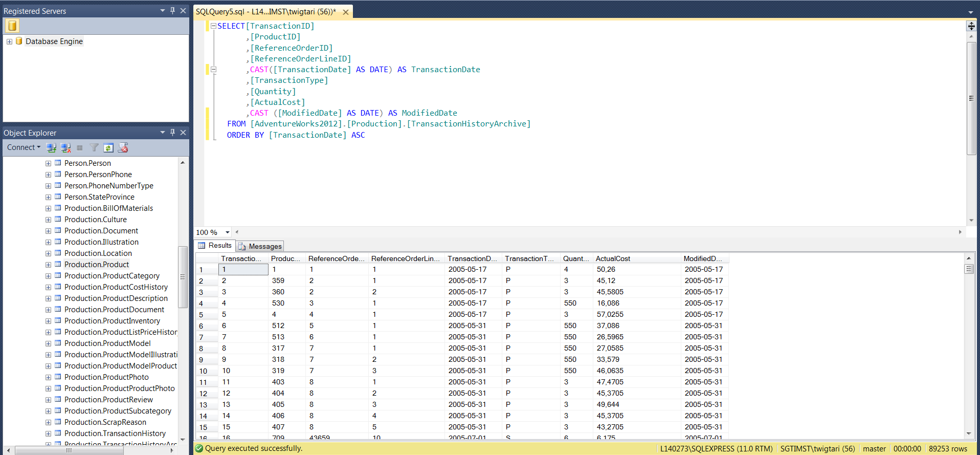Open the Connect dropdown menu
Image resolution: width=980 pixels, height=455 pixels.
pyautogui.click(x=24, y=147)
